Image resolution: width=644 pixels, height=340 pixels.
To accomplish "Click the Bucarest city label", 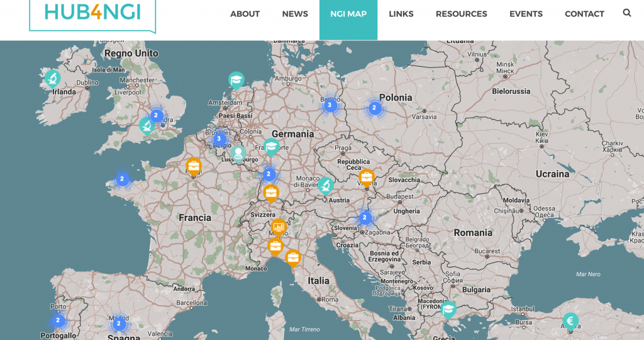I will (x=487, y=251).
